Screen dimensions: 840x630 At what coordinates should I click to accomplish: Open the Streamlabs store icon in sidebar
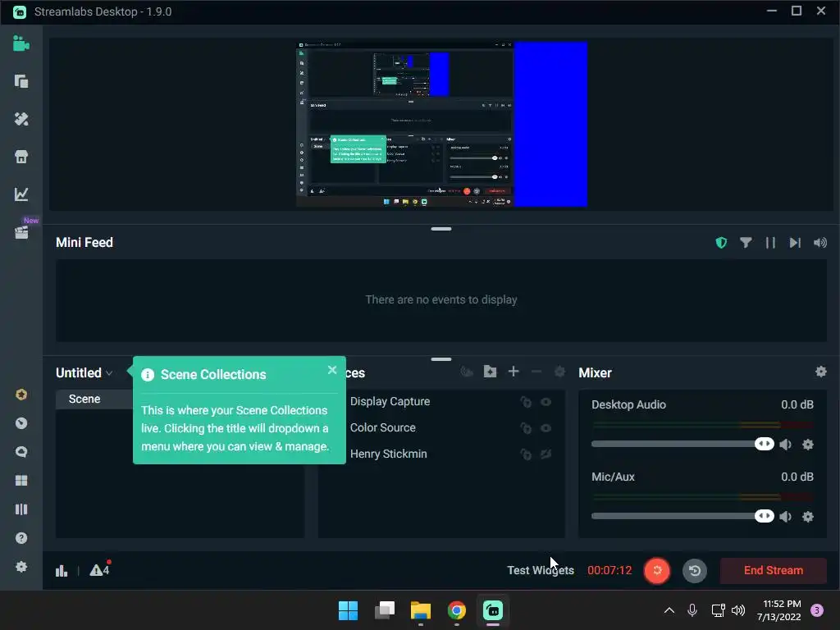[x=21, y=157]
